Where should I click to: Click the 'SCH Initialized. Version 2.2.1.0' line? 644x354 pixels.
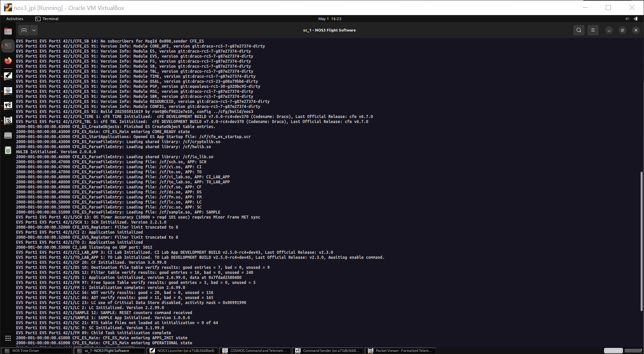pos(91,222)
